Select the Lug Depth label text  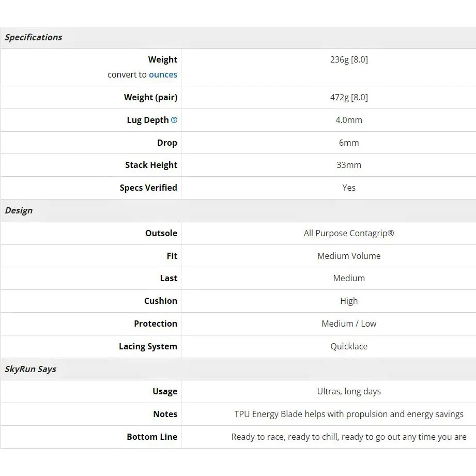coord(147,120)
